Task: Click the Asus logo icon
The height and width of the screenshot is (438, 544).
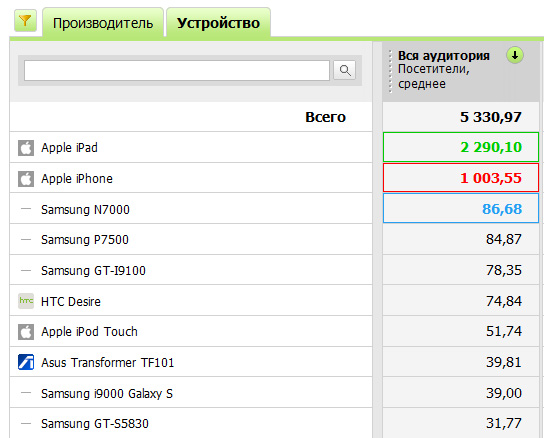Action: 26,362
